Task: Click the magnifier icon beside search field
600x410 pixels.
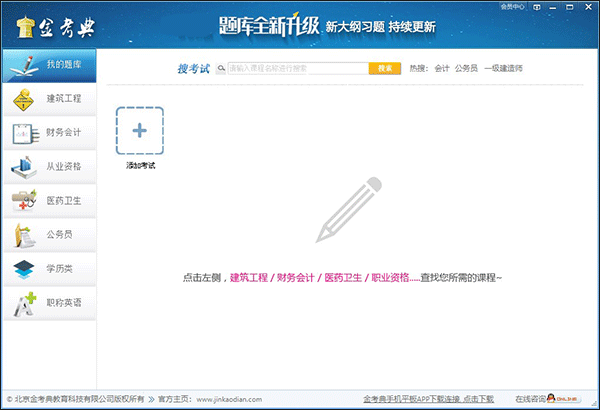Action: [221, 69]
